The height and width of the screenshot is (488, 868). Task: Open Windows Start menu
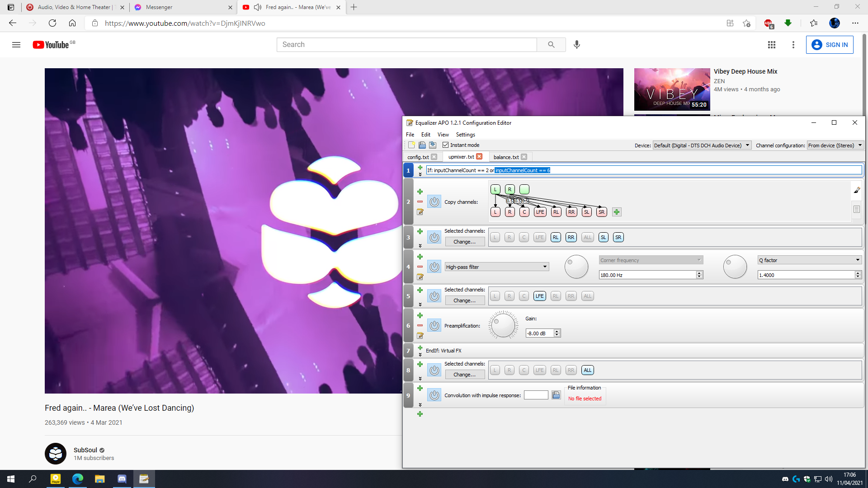click(x=11, y=479)
